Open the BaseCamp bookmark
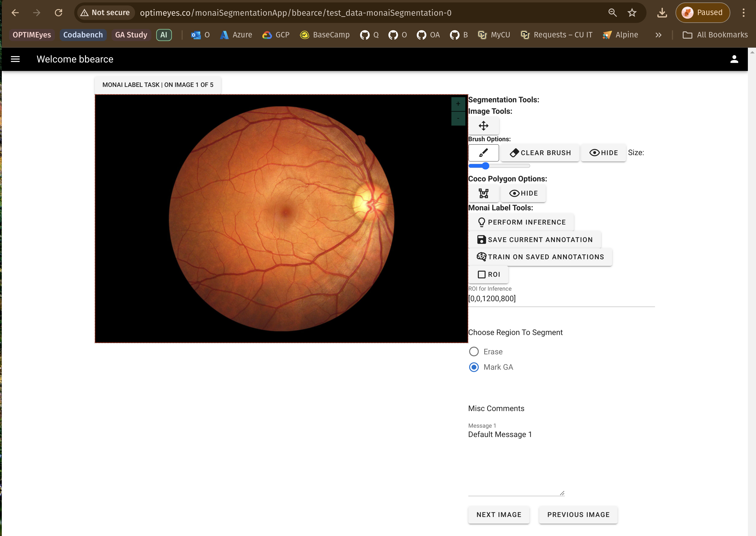This screenshot has width=756, height=536. 325,35
